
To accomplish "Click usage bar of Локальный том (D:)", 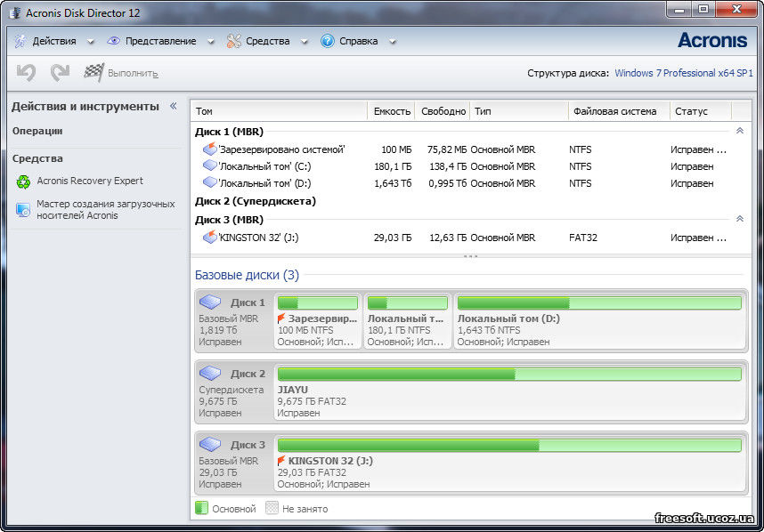I will point(599,302).
